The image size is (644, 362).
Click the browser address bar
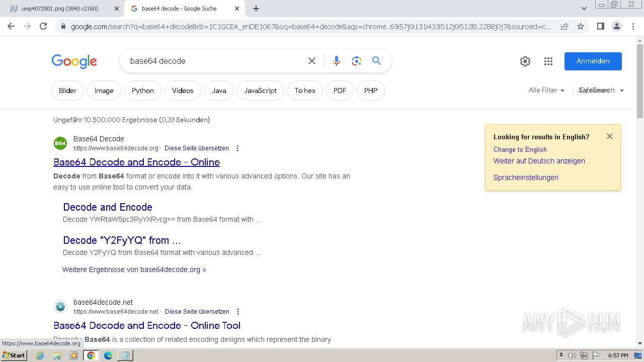(311, 26)
